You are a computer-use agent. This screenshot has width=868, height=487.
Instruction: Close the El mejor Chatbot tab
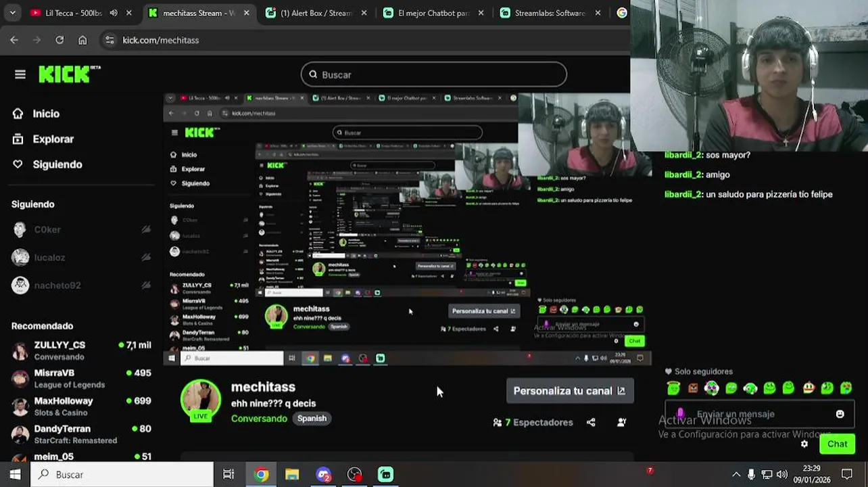(480, 13)
